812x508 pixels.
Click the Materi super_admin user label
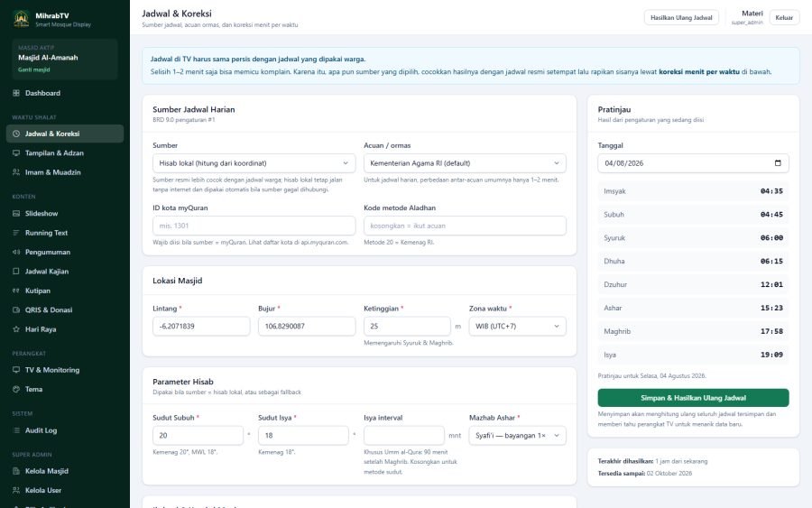pos(747,18)
